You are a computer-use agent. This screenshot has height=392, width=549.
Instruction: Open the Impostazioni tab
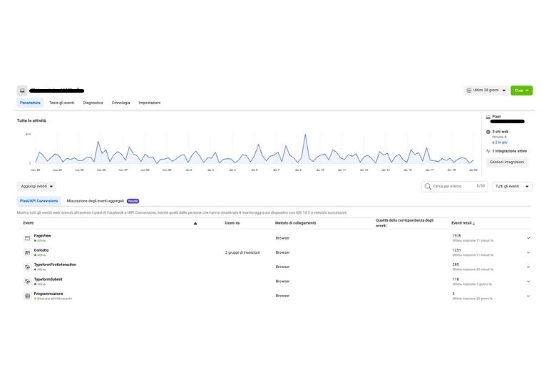150,103
